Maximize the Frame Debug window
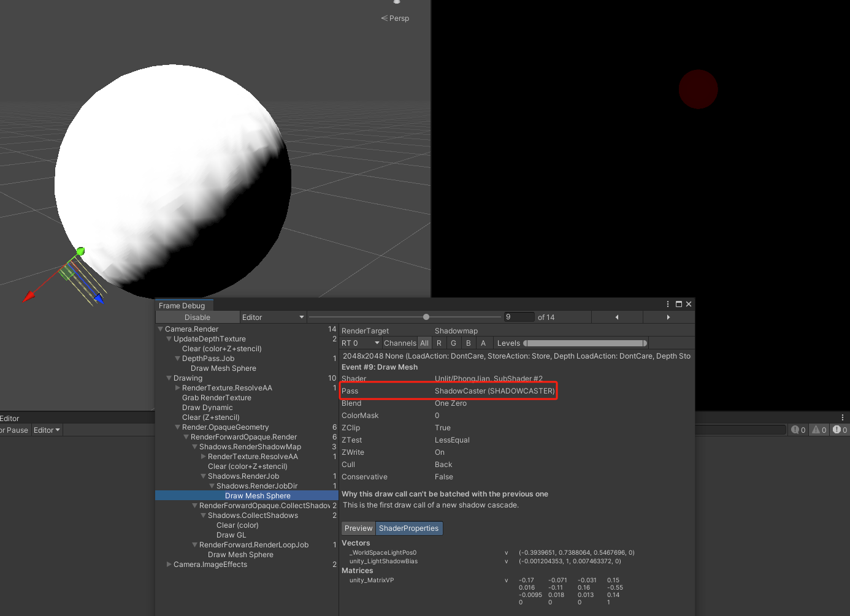Screen dimensions: 850x616 coord(679,304)
